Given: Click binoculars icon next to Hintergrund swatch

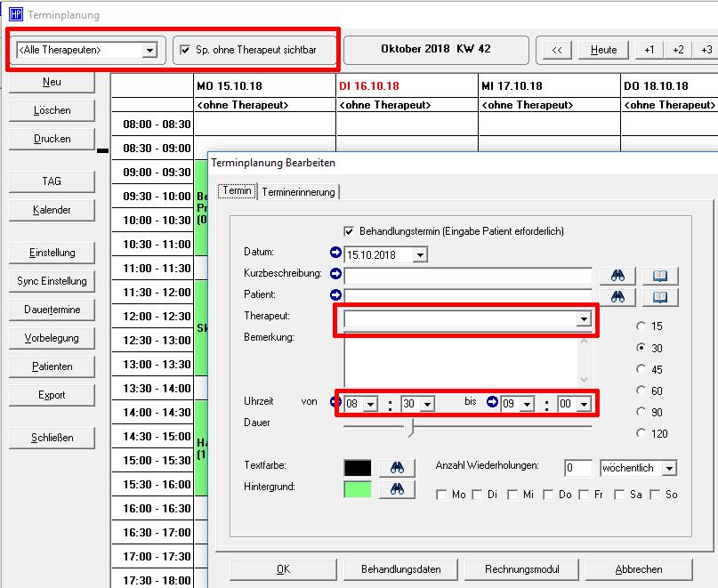Looking at the screenshot, I should [397, 488].
